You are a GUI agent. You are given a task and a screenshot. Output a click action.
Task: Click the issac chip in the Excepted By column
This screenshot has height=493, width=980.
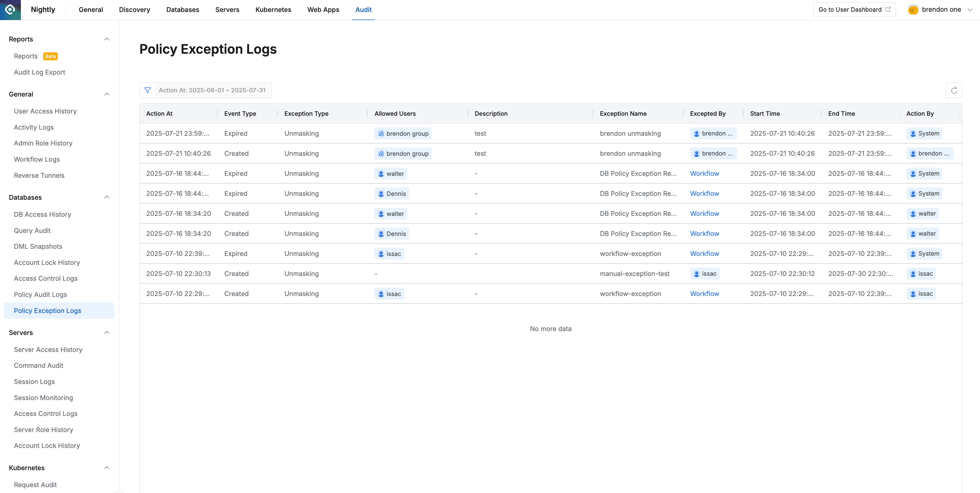(x=705, y=273)
